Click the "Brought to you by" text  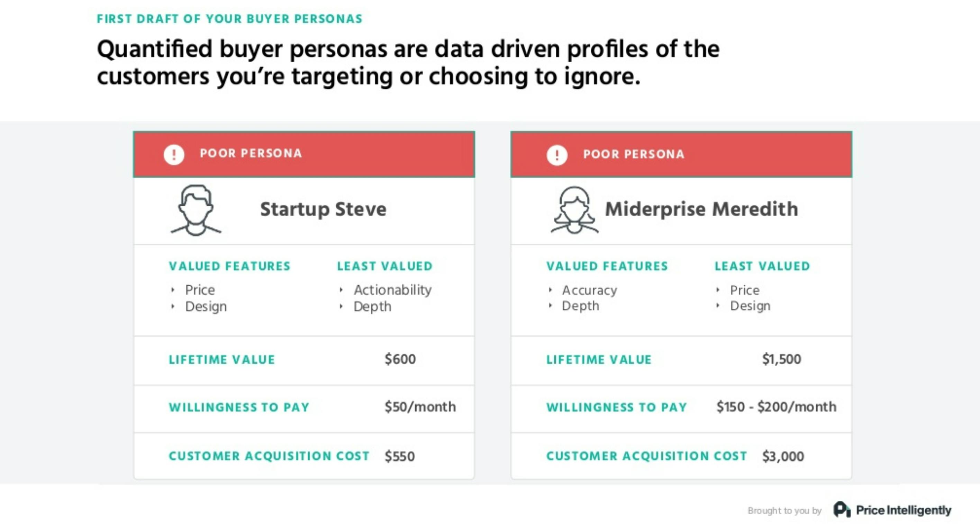coord(784,510)
